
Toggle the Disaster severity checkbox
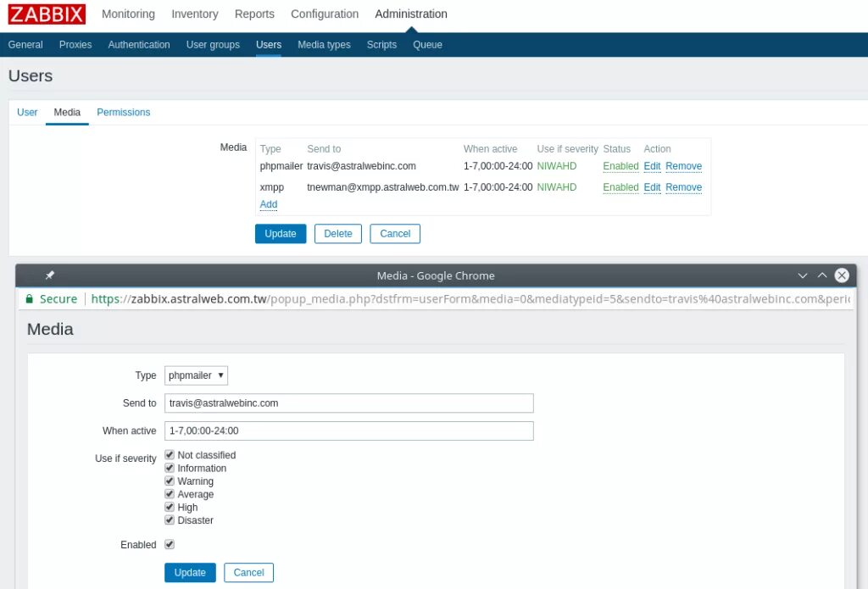[x=170, y=520]
